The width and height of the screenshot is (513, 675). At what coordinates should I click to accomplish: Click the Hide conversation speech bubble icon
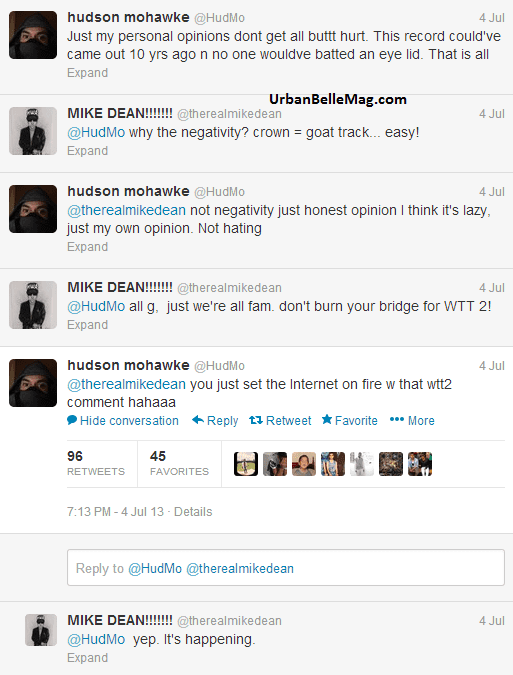(72, 420)
